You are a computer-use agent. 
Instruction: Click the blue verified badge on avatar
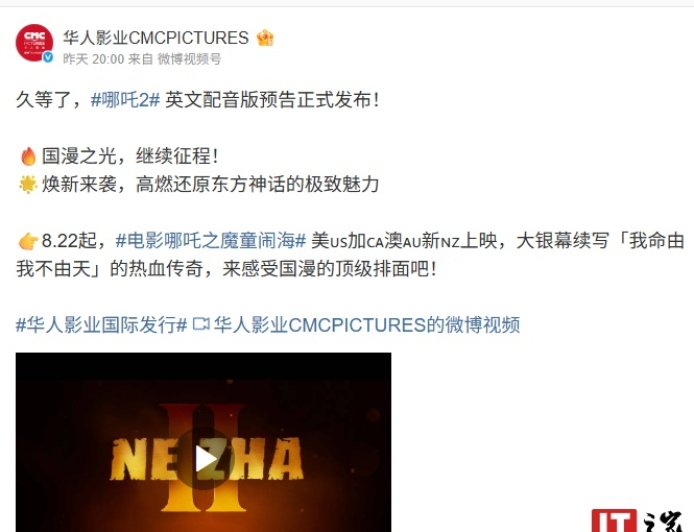48,57
